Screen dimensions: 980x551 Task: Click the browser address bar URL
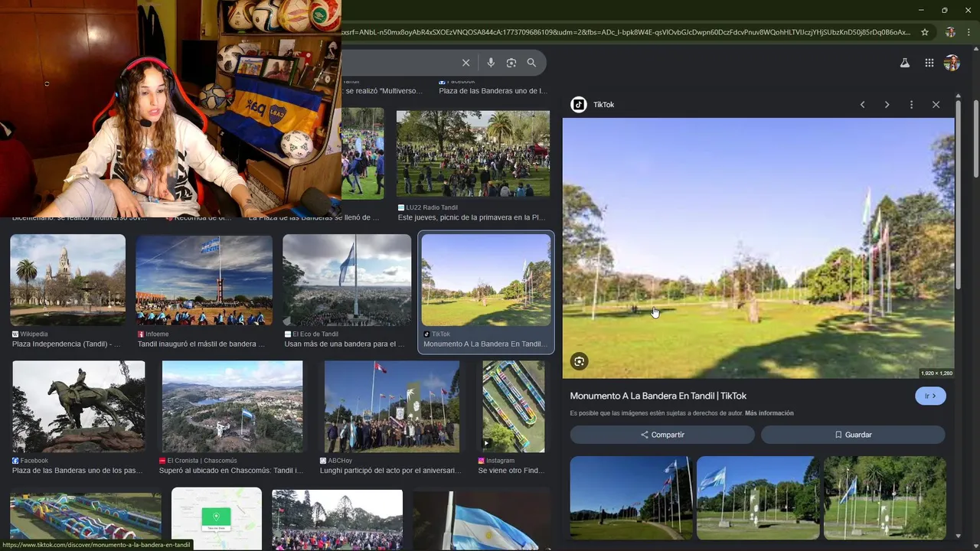point(626,32)
